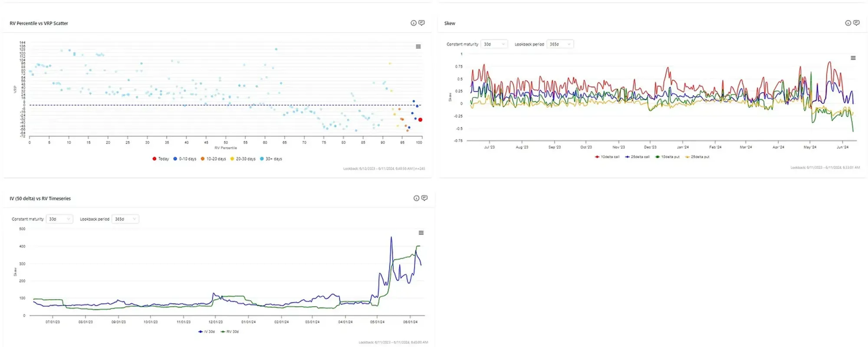Click the 'RV Percentile vs VRP Scatter' title
868x347 pixels.
[39, 23]
